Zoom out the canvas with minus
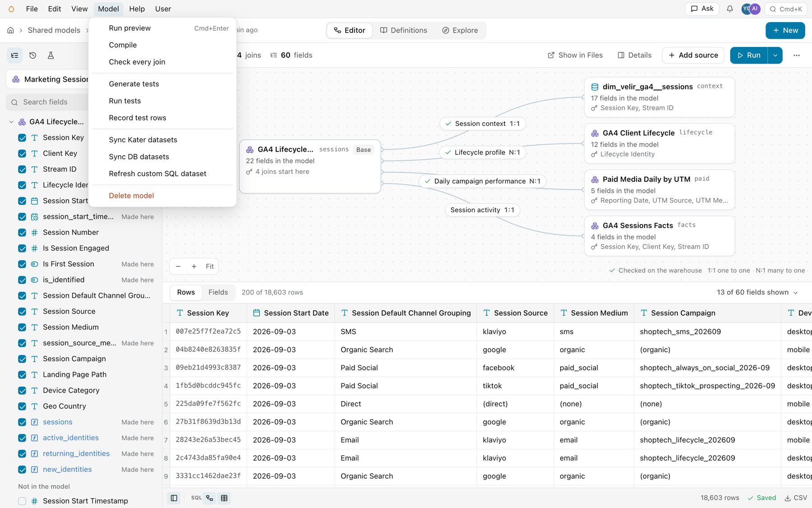The image size is (812, 508). coord(178,266)
